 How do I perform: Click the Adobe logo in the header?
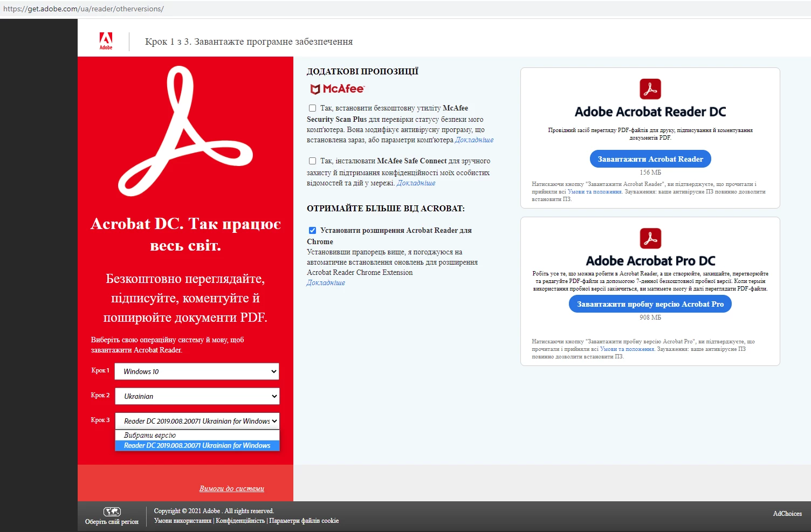tap(106, 41)
